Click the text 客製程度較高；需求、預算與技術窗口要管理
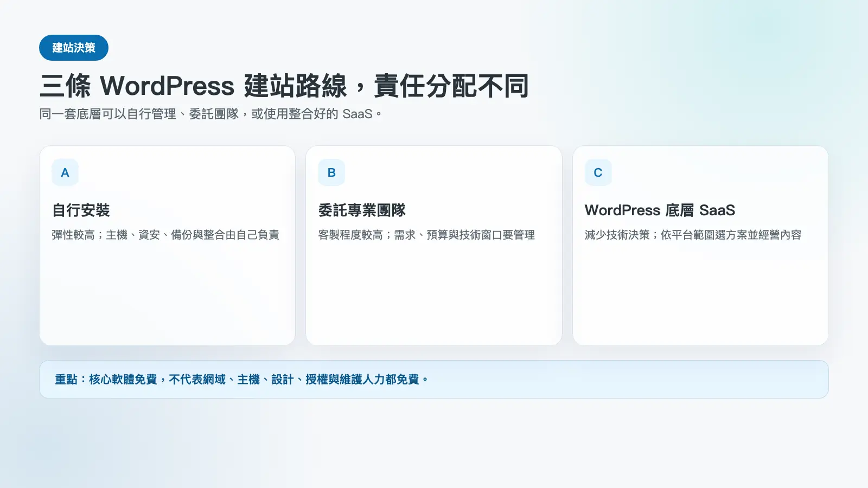This screenshot has height=488, width=868. point(426,235)
